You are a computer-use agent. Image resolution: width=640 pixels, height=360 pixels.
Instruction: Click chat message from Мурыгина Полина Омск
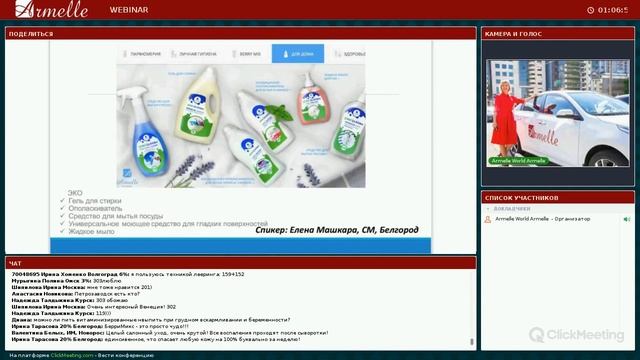coord(66,281)
